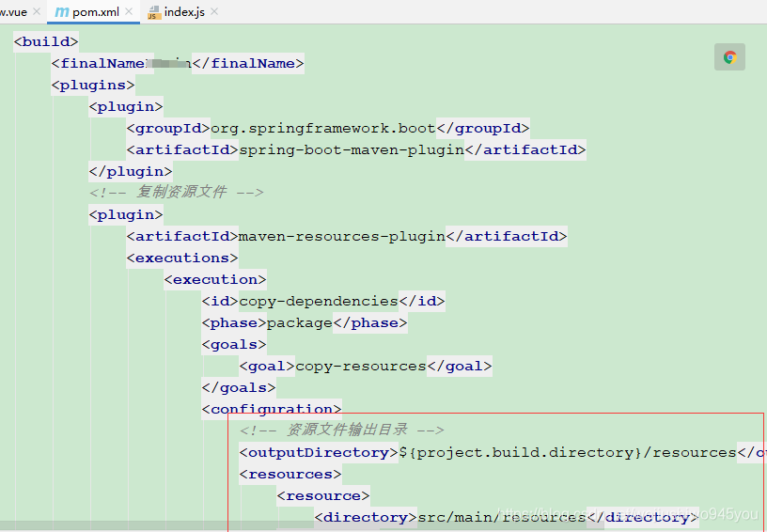Select the org.springframework.boot groupId value
The image size is (767, 532).
(322, 128)
